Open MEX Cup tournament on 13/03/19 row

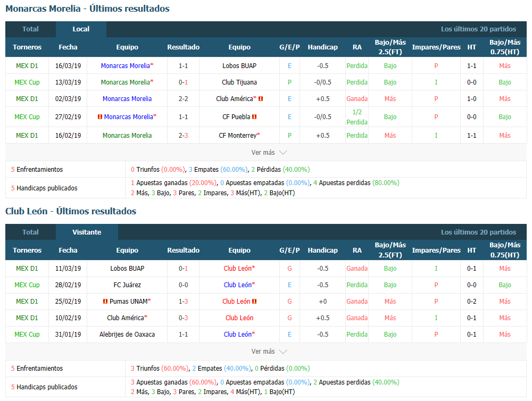click(x=27, y=82)
